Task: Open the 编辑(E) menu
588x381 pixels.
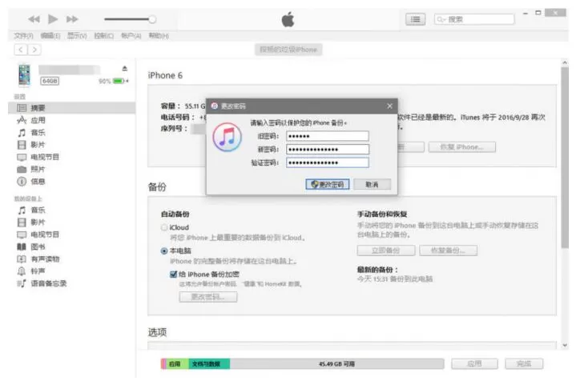Action: tap(50, 36)
